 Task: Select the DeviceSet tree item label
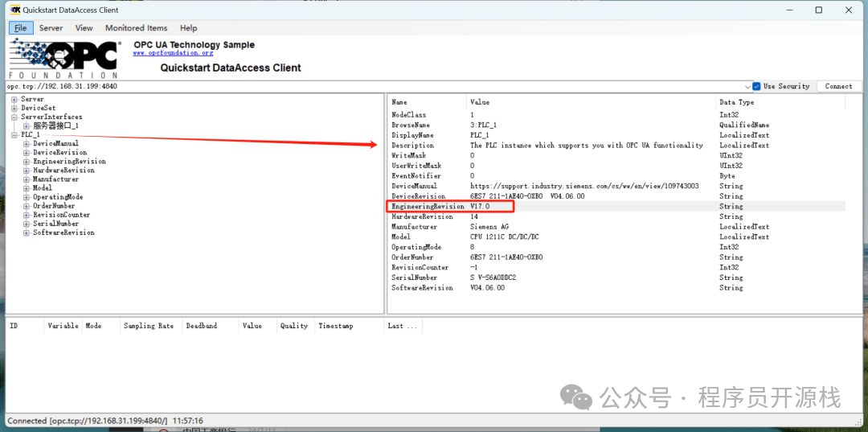[39, 108]
